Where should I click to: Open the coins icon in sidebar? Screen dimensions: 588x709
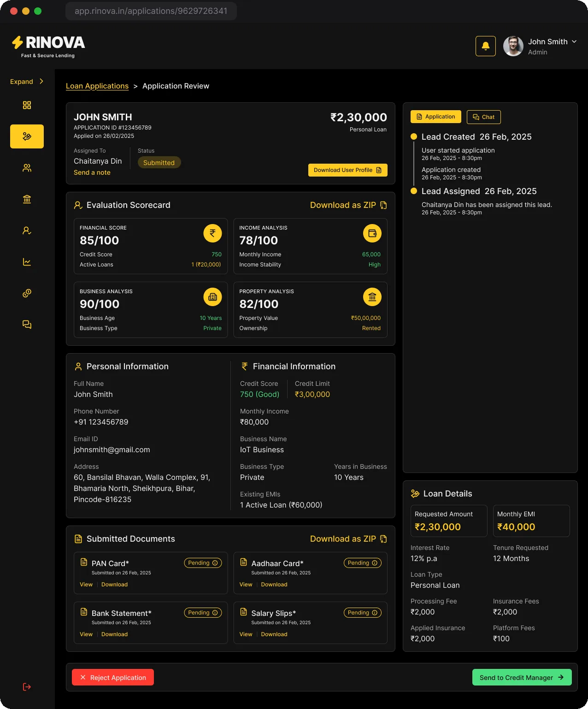[x=27, y=293]
